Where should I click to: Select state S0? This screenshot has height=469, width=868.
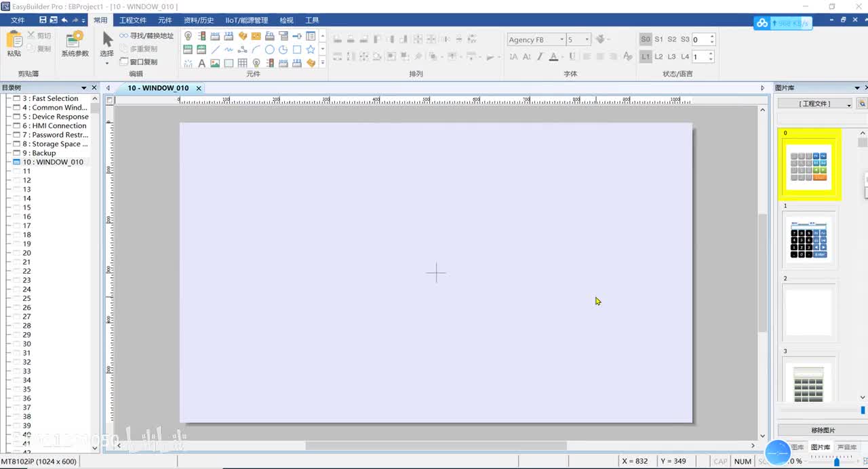tap(646, 39)
